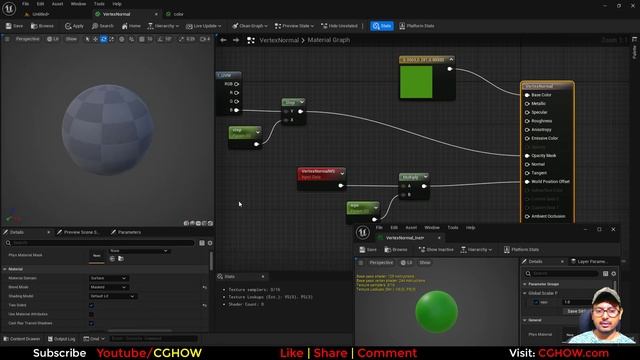Click the Unreal Engine logo in main window
This screenshot has width=640, height=360.
coord(9,8)
